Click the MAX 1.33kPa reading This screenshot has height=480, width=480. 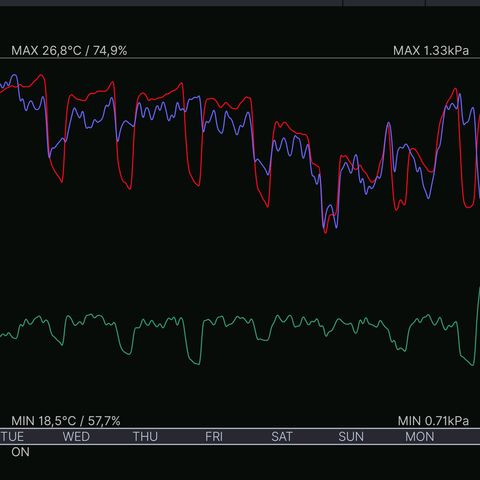(x=431, y=51)
